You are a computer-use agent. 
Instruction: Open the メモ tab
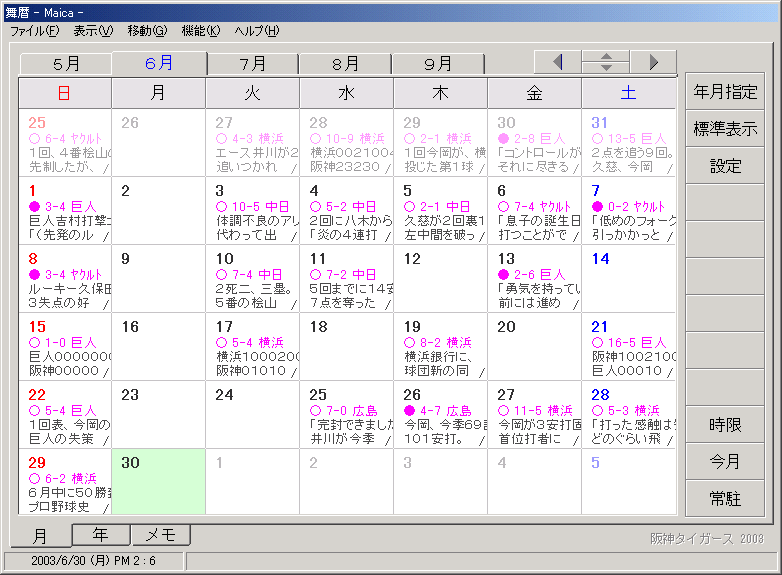(160, 535)
